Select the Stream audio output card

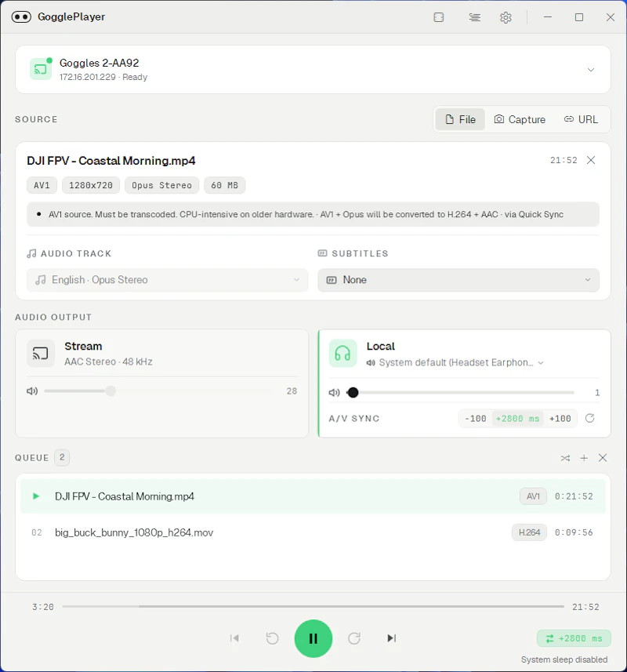click(x=162, y=383)
